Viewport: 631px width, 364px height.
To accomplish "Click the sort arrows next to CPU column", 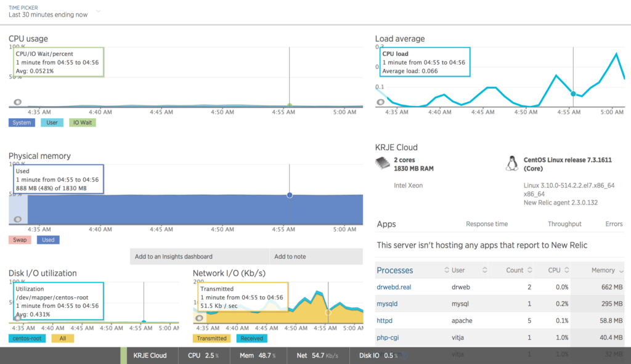I will [x=567, y=270].
